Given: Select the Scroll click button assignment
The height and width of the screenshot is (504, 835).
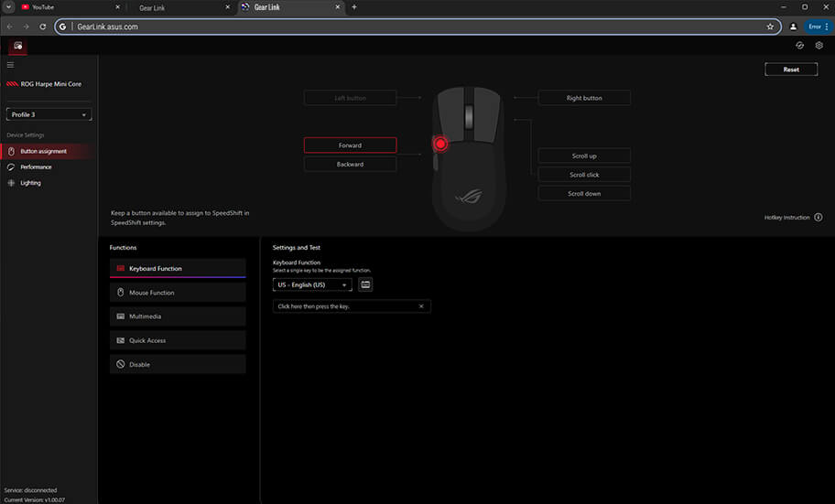Looking at the screenshot, I should (x=584, y=175).
